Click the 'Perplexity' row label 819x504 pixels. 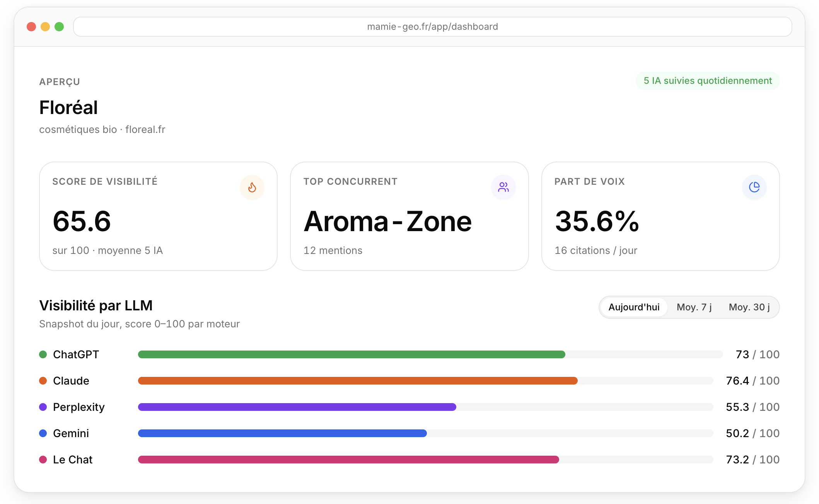79,407
